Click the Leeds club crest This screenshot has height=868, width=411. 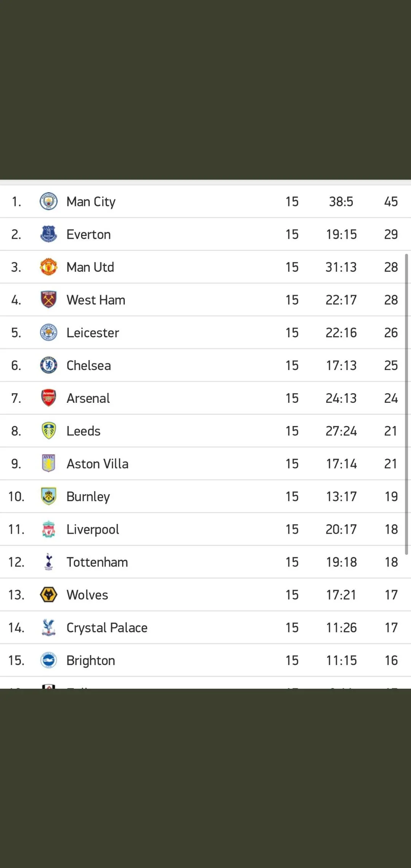(x=48, y=431)
